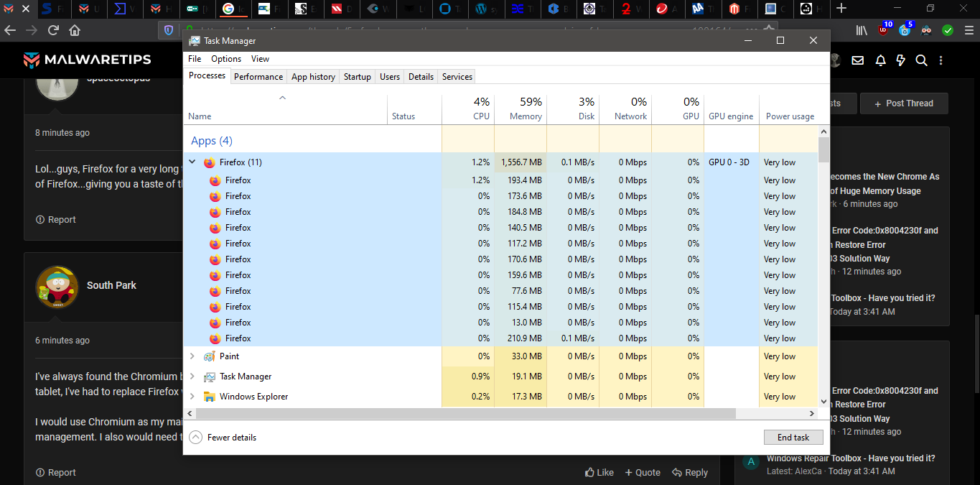Click the Post Thread button

click(904, 103)
